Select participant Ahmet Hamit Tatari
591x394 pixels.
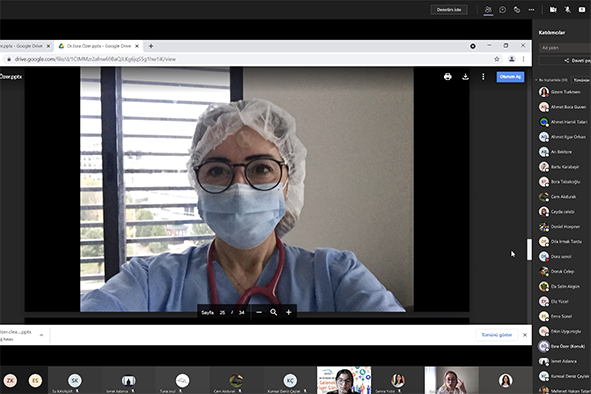(x=563, y=122)
